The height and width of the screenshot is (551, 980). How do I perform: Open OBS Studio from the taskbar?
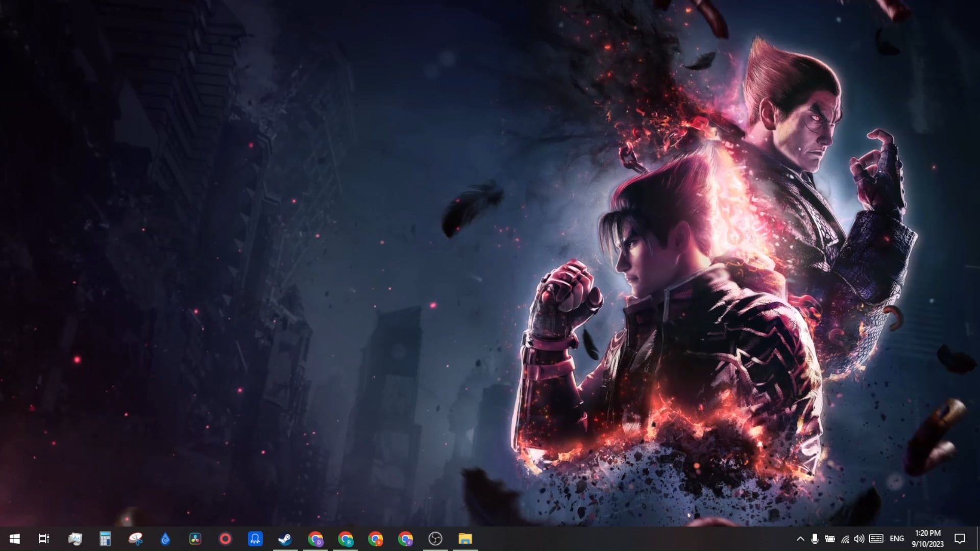(435, 538)
